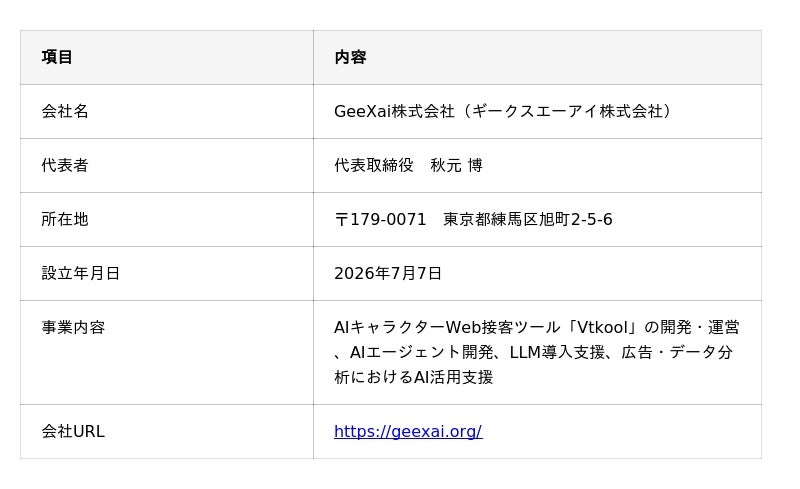This screenshot has width=800, height=489.
Task: Click the ギークスエーアイ株式会社 katakana name
Action: click(566, 111)
